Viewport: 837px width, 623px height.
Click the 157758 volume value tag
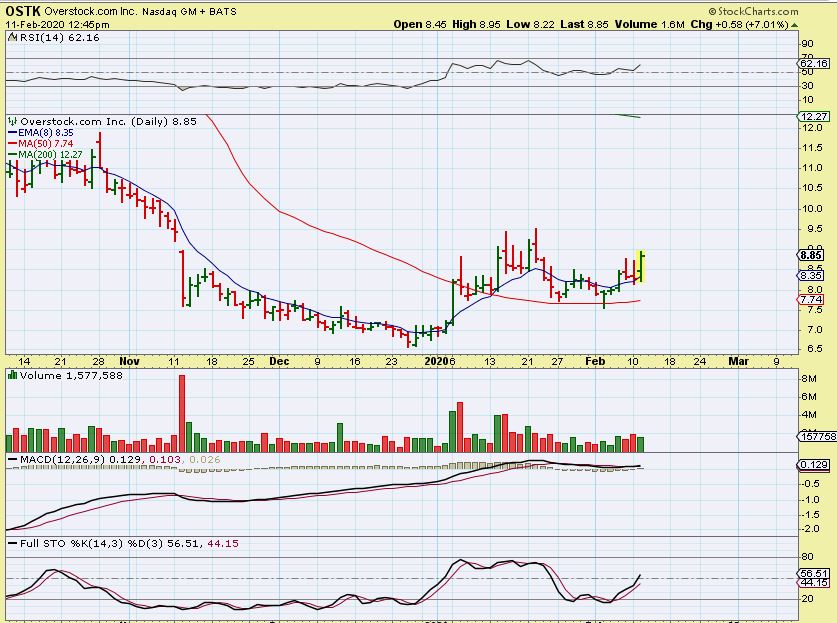click(x=818, y=437)
